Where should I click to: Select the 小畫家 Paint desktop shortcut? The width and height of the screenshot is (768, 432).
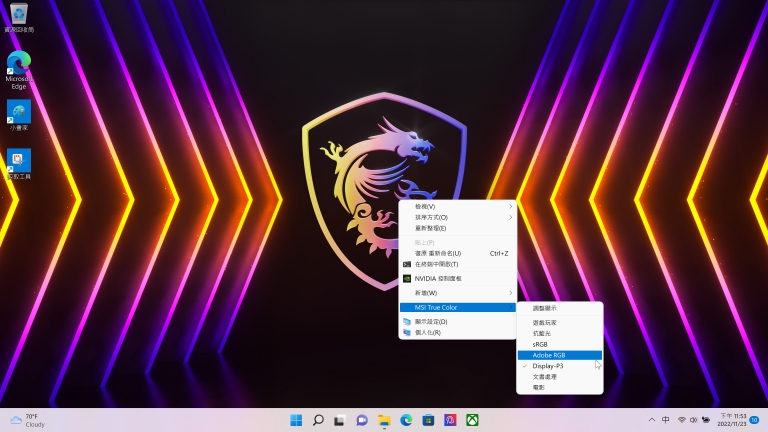coord(19,115)
